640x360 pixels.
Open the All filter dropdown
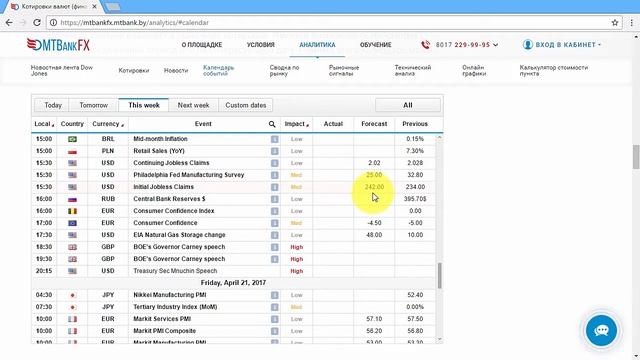pos(408,105)
